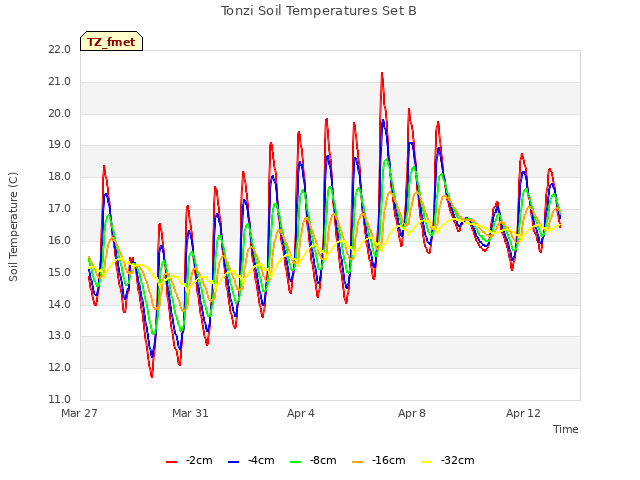The image size is (640, 480).
Task: Select the -2cm legend label
Action: point(199,460)
